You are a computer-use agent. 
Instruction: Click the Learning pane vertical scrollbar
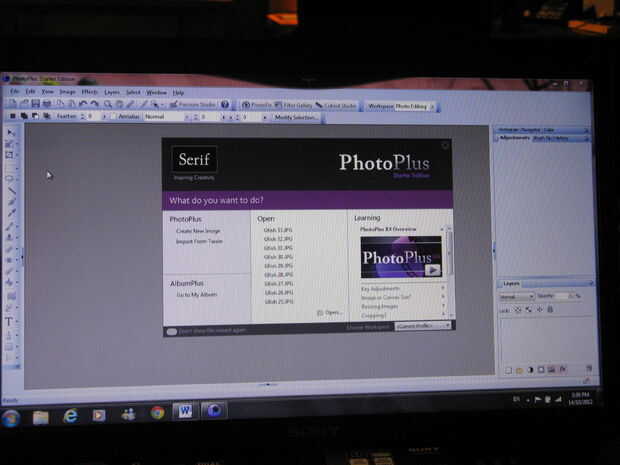coord(449,271)
